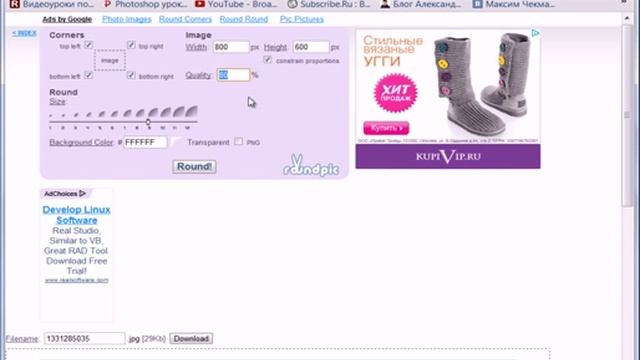
Task: Click the Background Color label
Action: tap(81, 142)
